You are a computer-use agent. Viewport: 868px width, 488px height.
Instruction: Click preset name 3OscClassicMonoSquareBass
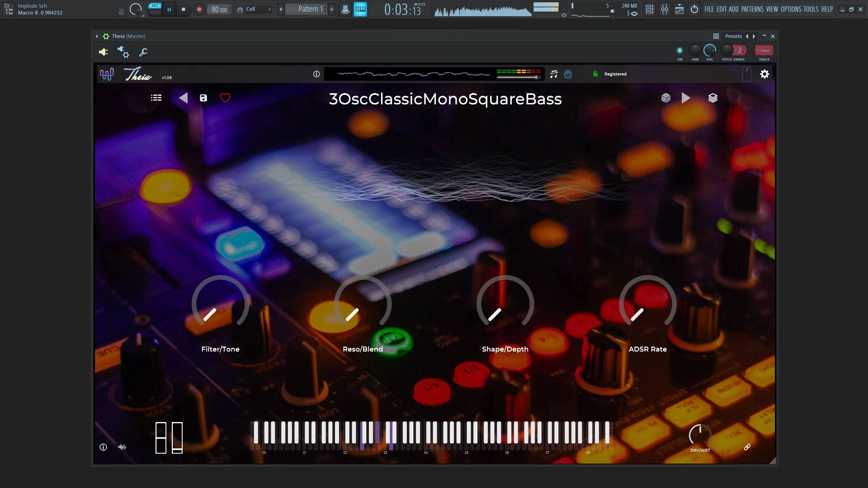click(445, 99)
